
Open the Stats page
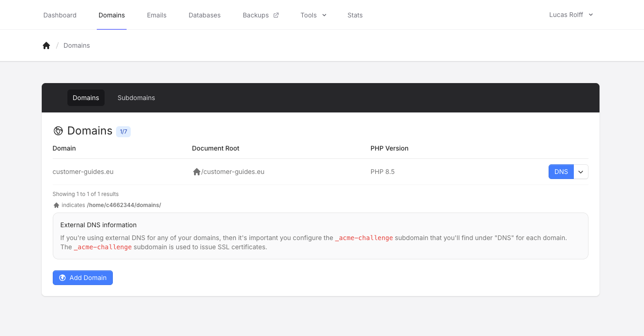point(355,15)
